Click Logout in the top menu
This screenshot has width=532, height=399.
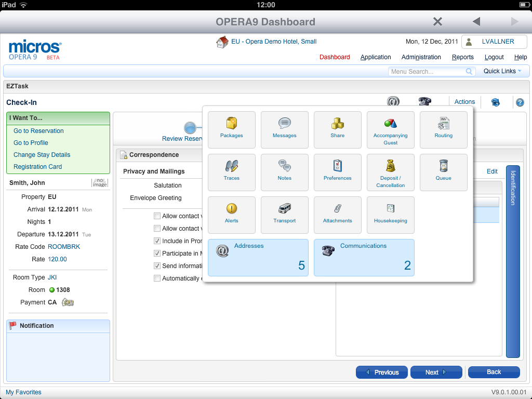coord(494,57)
